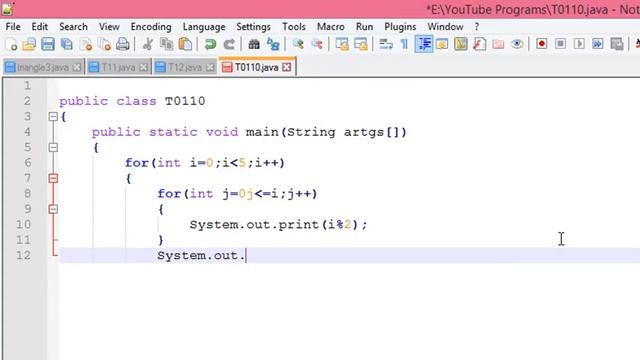Image resolution: width=640 pixels, height=360 pixels.
Task: Collapse the inner for loop fold on line 9
Action: (x=53, y=209)
